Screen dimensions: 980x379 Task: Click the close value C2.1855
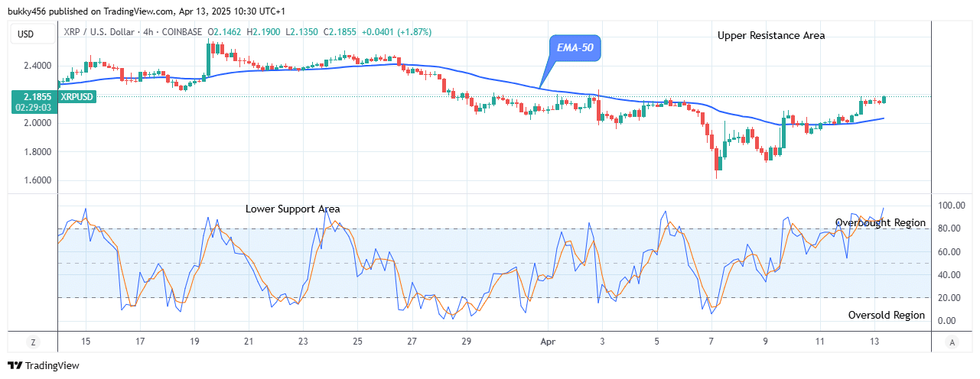click(x=340, y=32)
